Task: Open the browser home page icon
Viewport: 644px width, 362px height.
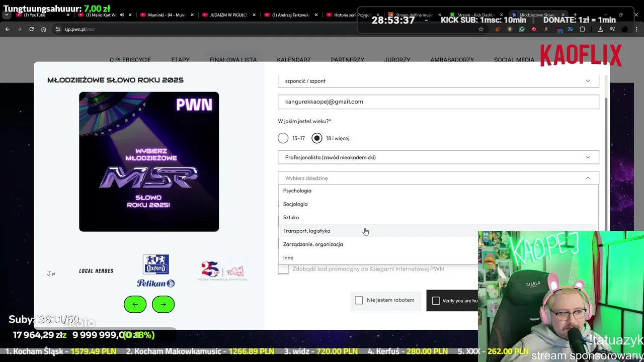Action: (43, 29)
